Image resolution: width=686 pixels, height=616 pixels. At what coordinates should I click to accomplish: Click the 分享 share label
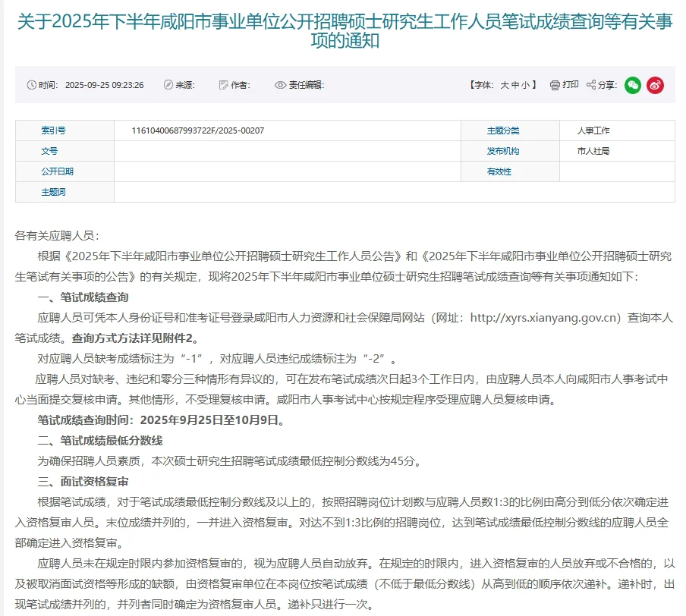coord(609,85)
